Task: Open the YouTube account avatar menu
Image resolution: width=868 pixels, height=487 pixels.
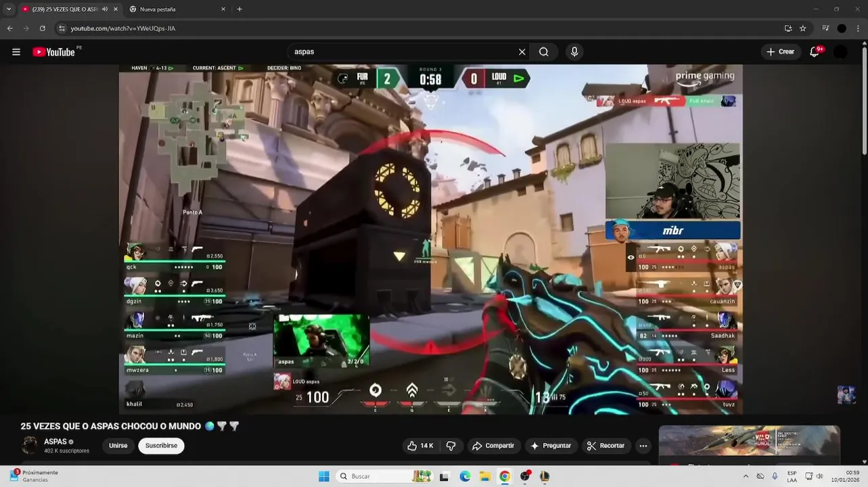Action: click(x=840, y=52)
